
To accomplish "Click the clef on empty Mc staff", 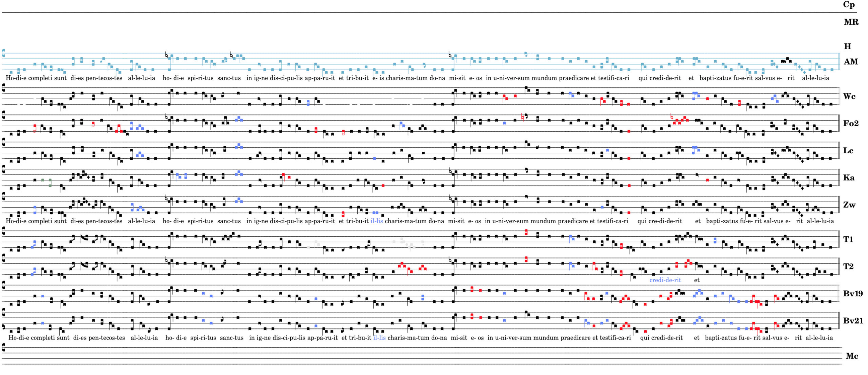I will (4, 347).
